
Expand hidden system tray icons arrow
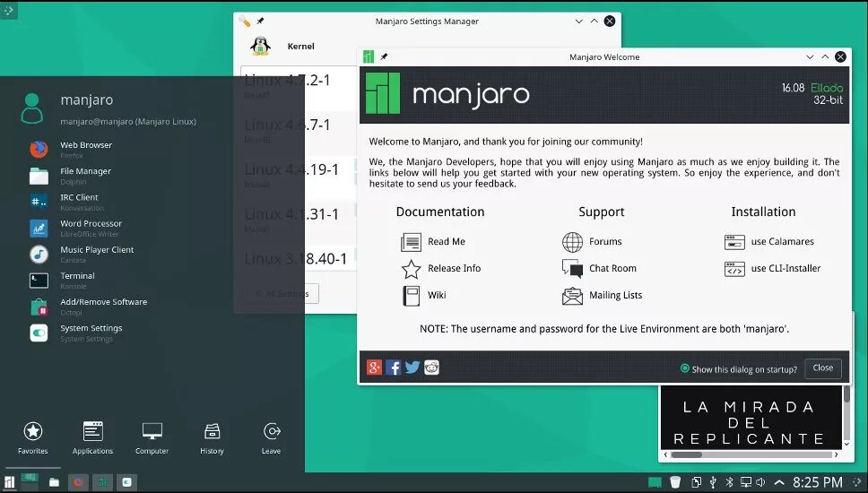point(779,482)
